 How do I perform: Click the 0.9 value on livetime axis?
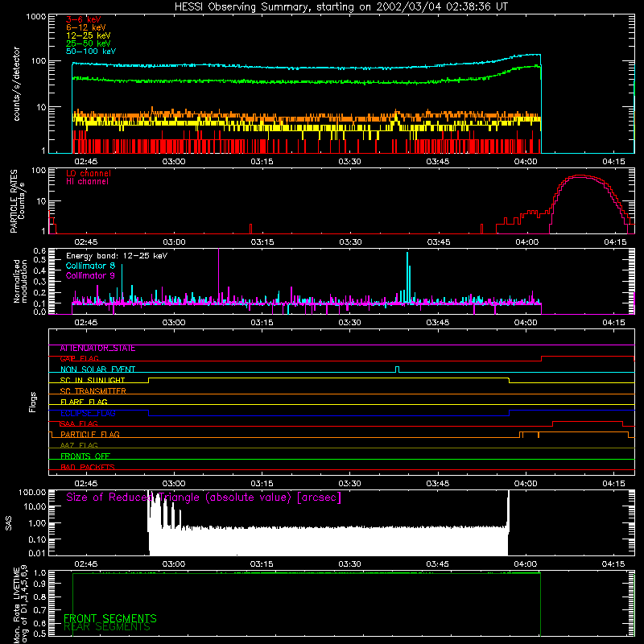(41, 584)
